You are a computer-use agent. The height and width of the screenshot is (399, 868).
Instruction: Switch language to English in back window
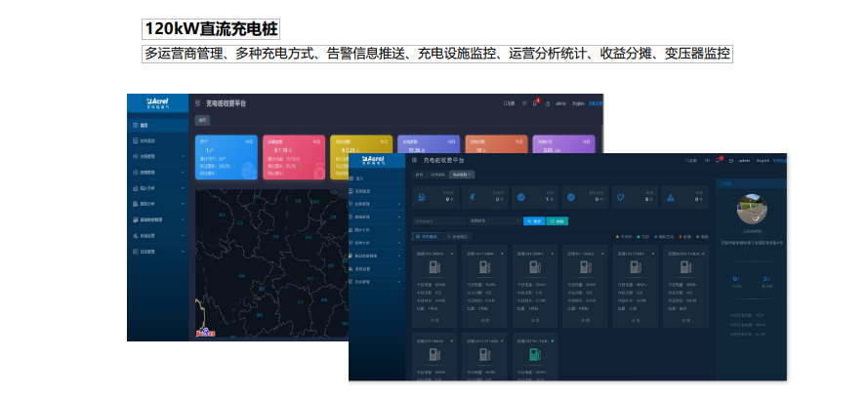pyautogui.click(x=578, y=103)
